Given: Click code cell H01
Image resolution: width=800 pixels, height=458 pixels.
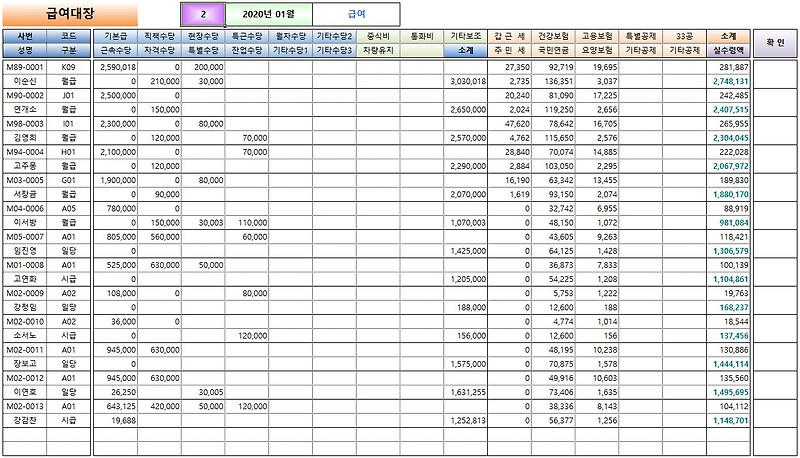Looking at the screenshot, I should (x=68, y=152).
